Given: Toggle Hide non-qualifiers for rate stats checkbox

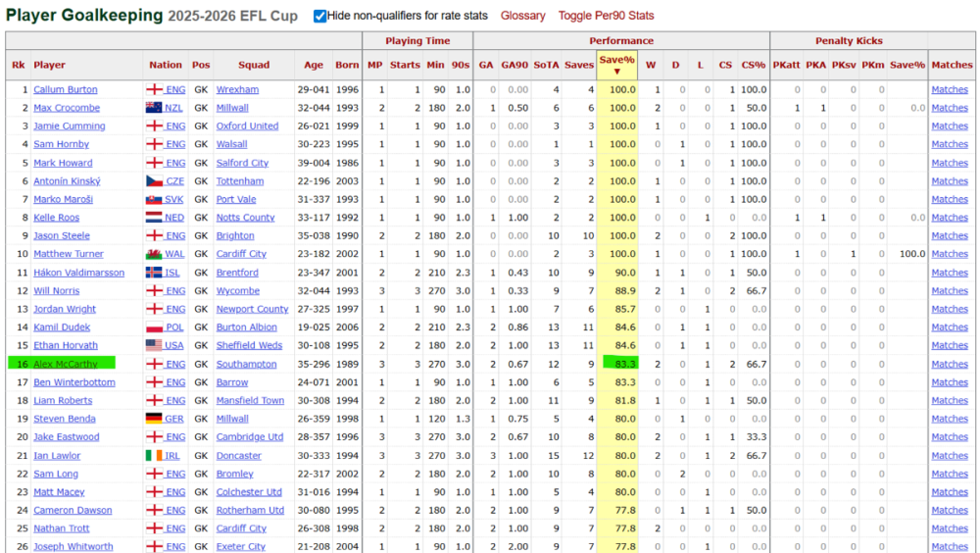Looking at the screenshot, I should [320, 16].
